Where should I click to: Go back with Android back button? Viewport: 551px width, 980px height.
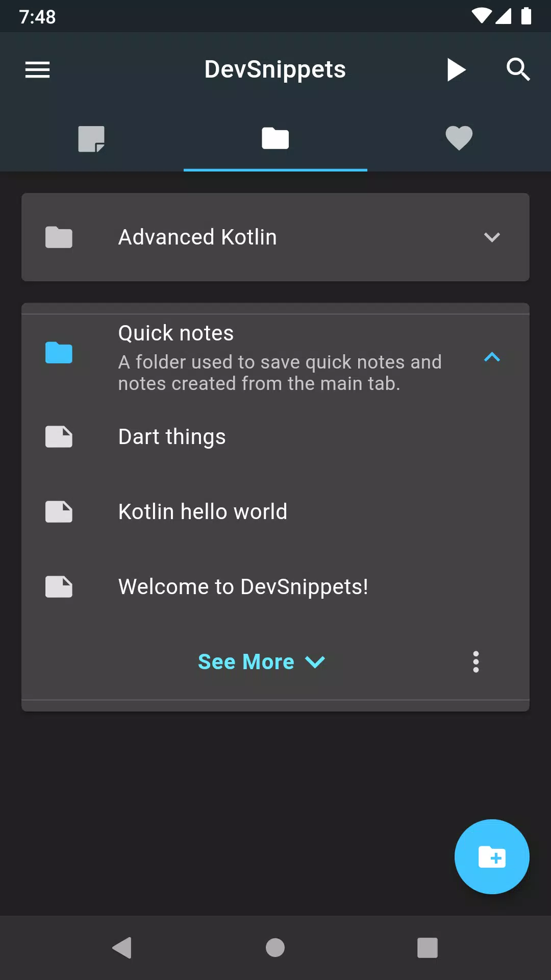point(122,948)
